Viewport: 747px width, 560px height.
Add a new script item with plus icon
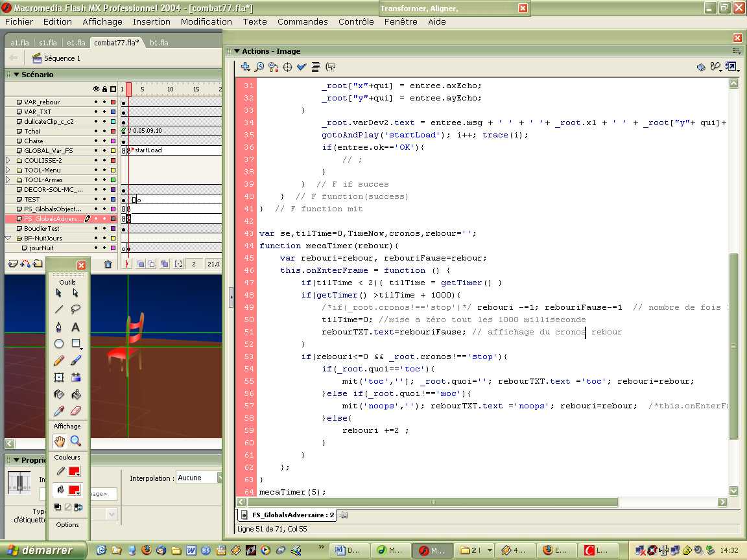[x=245, y=67]
